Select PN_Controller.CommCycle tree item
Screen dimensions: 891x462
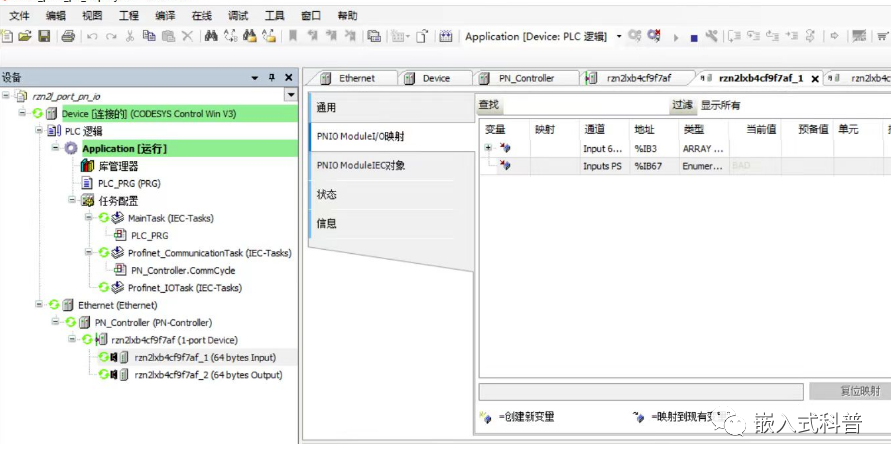pos(183,270)
